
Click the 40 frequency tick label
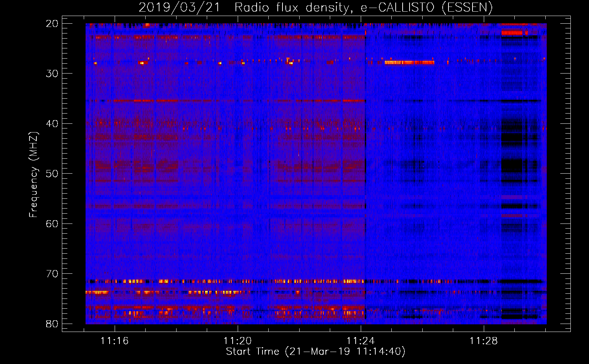coord(52,124)
